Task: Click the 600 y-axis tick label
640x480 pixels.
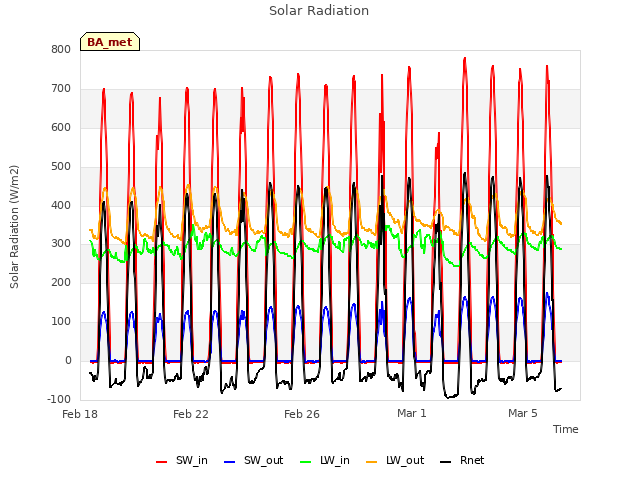Action: pyautogui.click(x=61, y=127)
